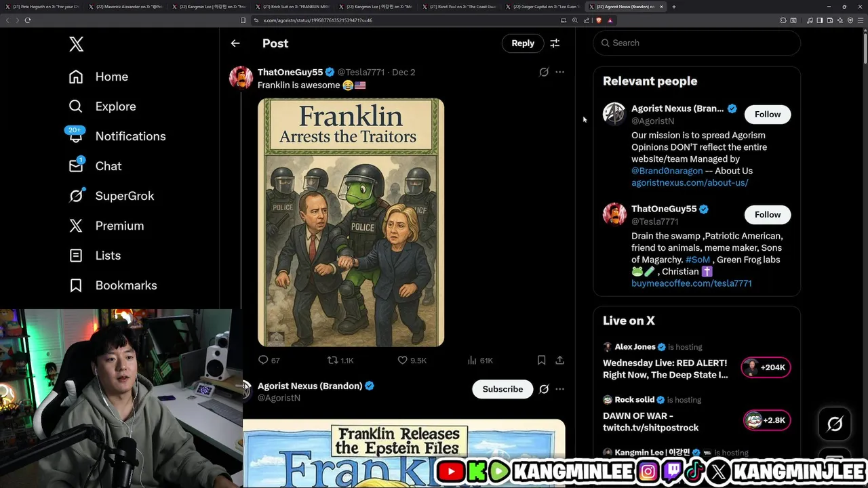Switch to the Geiger Capital browser tab
The image size is (868, 488).
click(542, 7)
